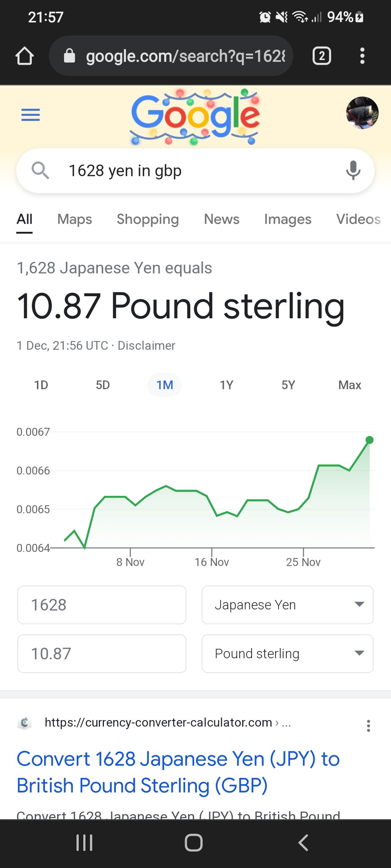Show the 1Y exchange rate history

click(226, 385)
